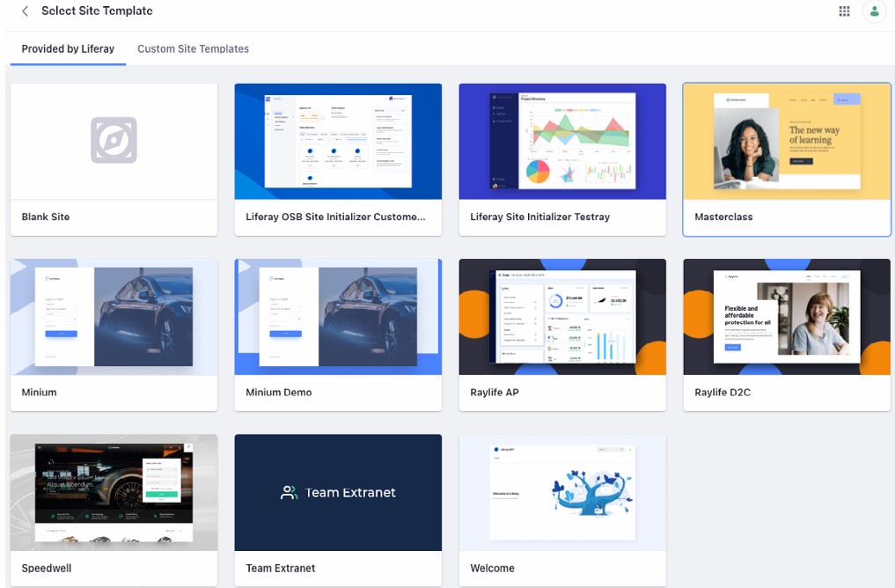Click the Liferay Site Initializer Testray label
The image size is (895, 588).
pyautogui.click(x=540, y=217)
